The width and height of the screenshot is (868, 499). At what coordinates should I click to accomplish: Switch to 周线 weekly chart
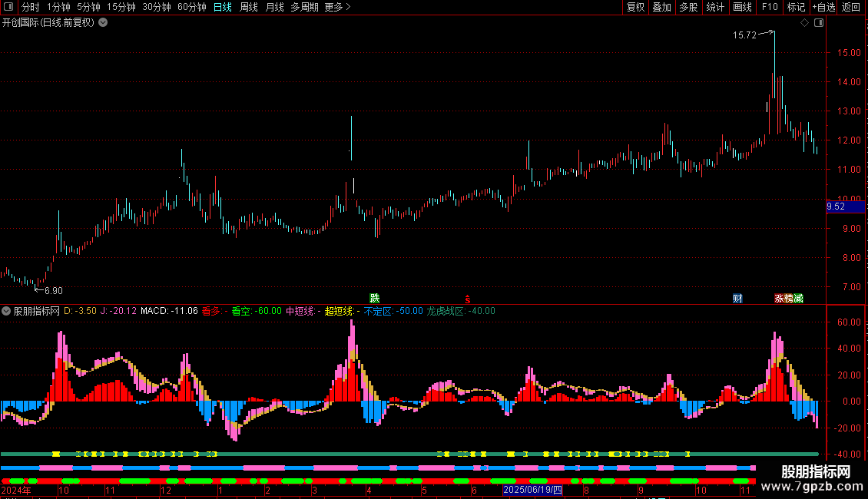(249, 7)
